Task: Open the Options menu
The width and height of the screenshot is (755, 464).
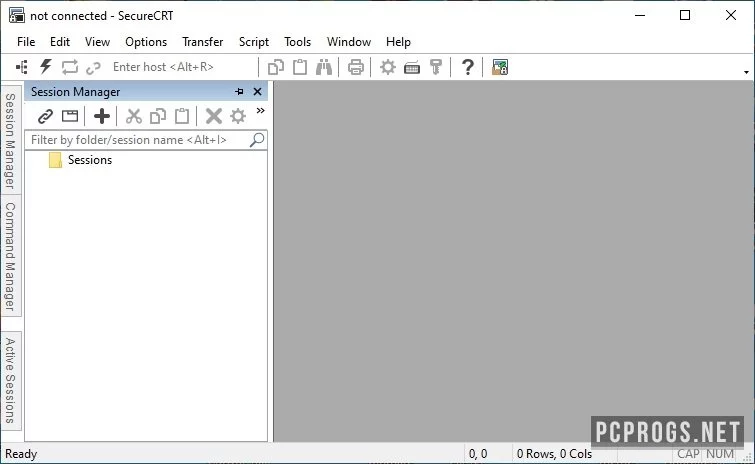Action: click(146, 42)
